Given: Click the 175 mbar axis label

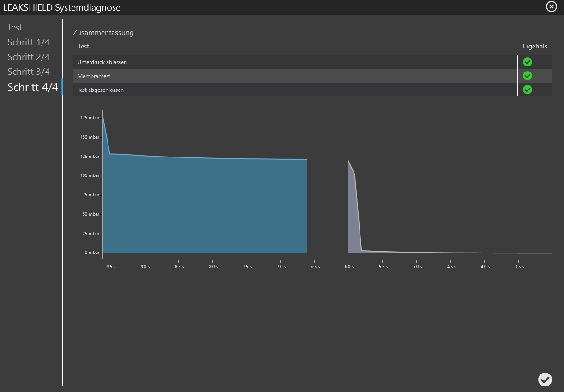Looking at the screenshot, I should coord(90,118).
